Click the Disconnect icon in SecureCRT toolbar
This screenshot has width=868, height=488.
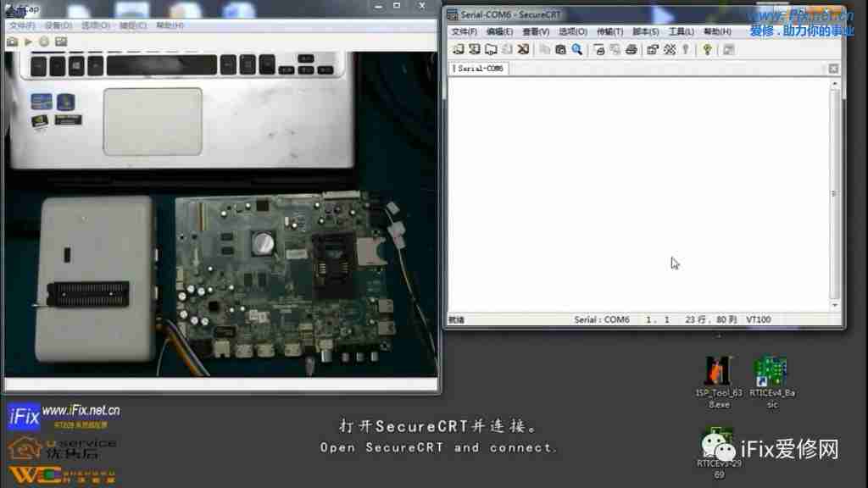pos(523,50)
